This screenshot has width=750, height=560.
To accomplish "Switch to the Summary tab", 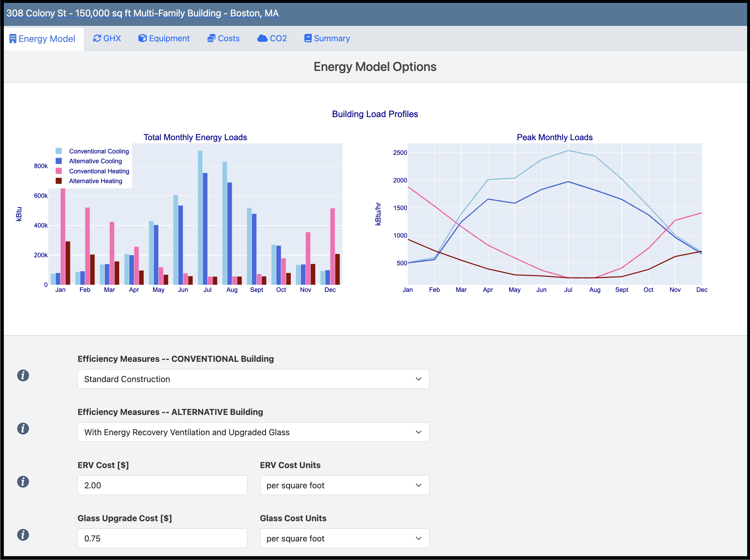I will [327, 38].
